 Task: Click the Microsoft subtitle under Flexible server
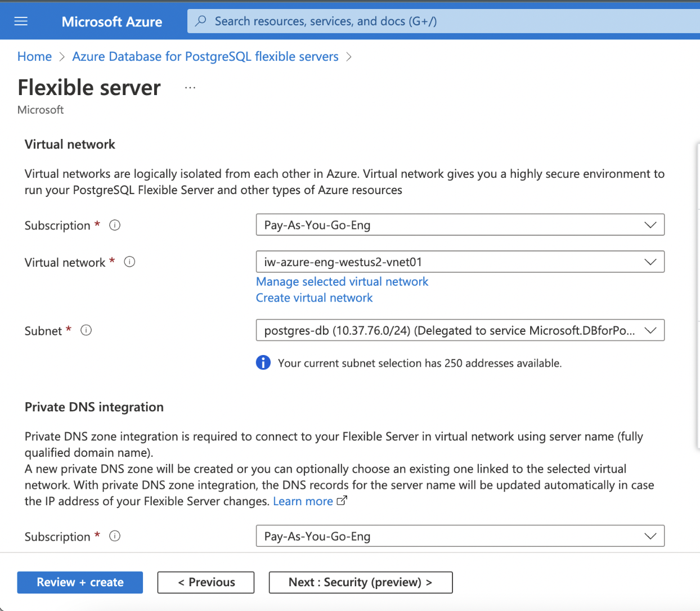point(41,110)
